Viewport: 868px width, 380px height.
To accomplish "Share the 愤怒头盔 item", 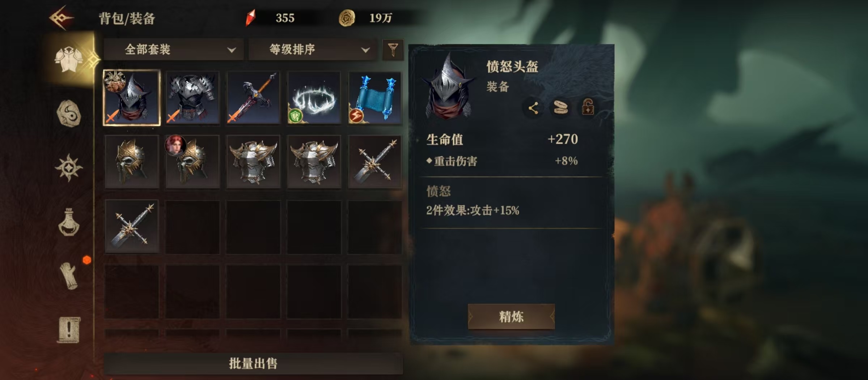I will [x=533, y=108].
